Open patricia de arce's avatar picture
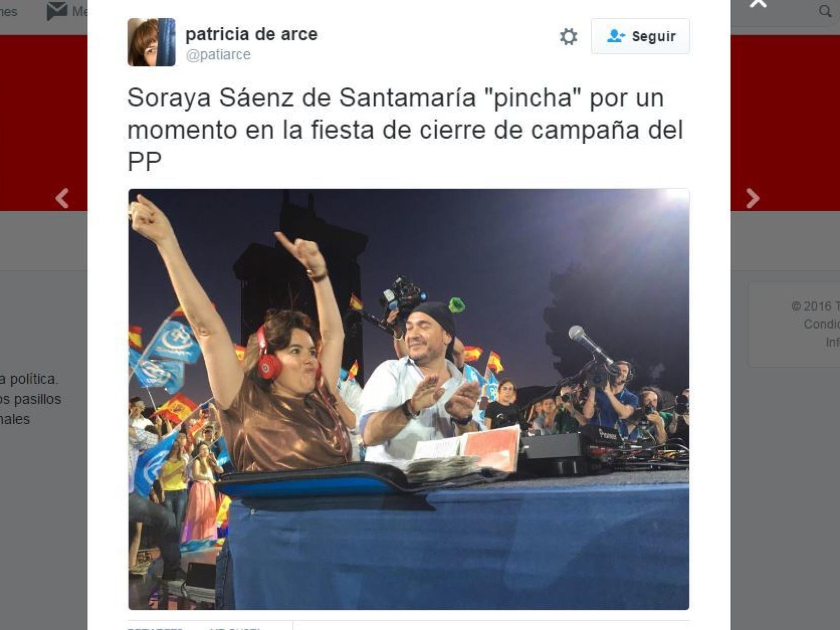Image resolution: width=840 pixels, height=630 pixels. pyautogui.click(x=151, y=42)
